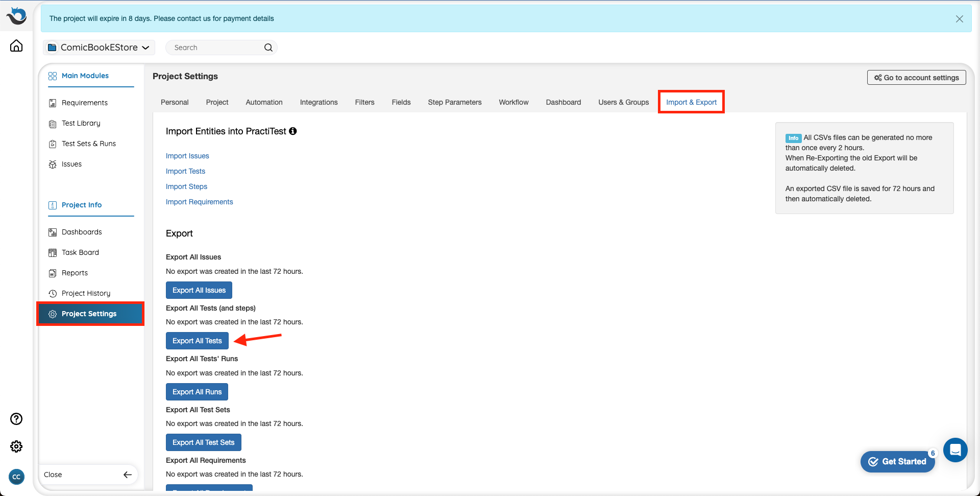Click the search magnifier icon

[x=268, y=48]
